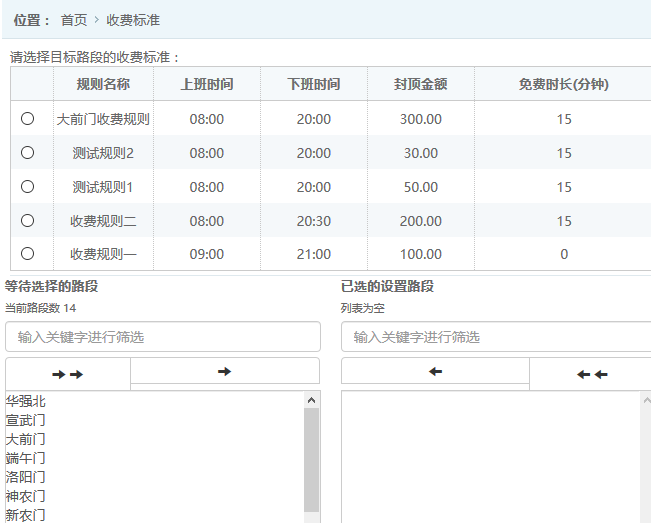
Task: Click the 规则名称 column header
Action: coord(103,85)
